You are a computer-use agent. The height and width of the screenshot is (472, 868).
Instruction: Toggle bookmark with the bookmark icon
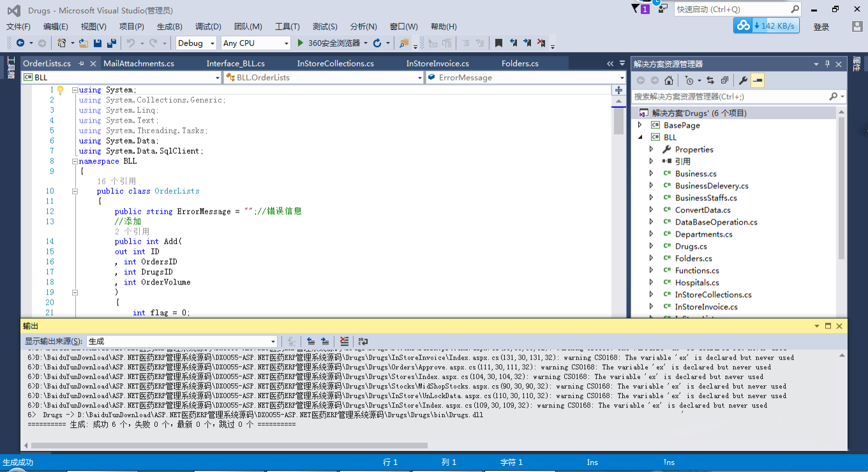tap(498, 43)
